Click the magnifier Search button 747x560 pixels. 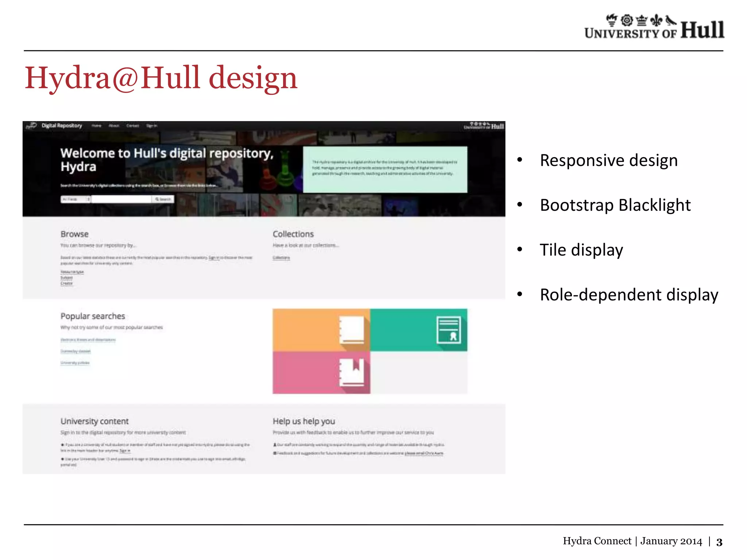pos(163,199)
